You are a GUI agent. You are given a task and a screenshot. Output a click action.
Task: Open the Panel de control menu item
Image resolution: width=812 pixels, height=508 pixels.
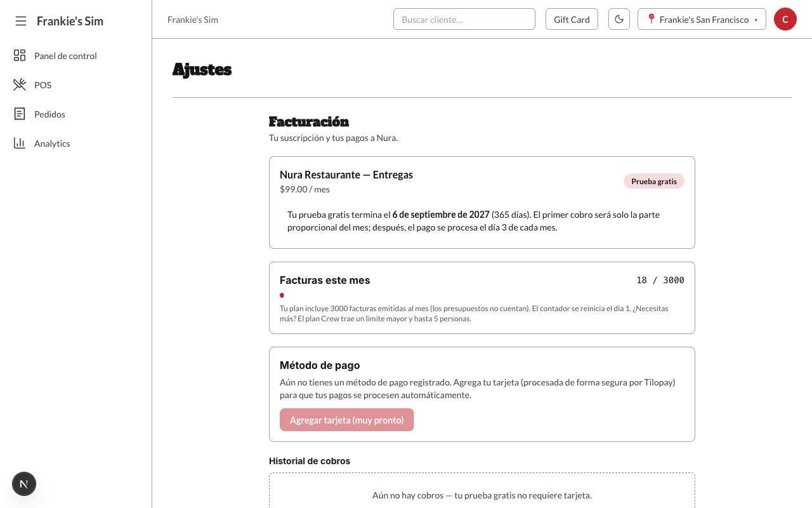click(75, 56)
